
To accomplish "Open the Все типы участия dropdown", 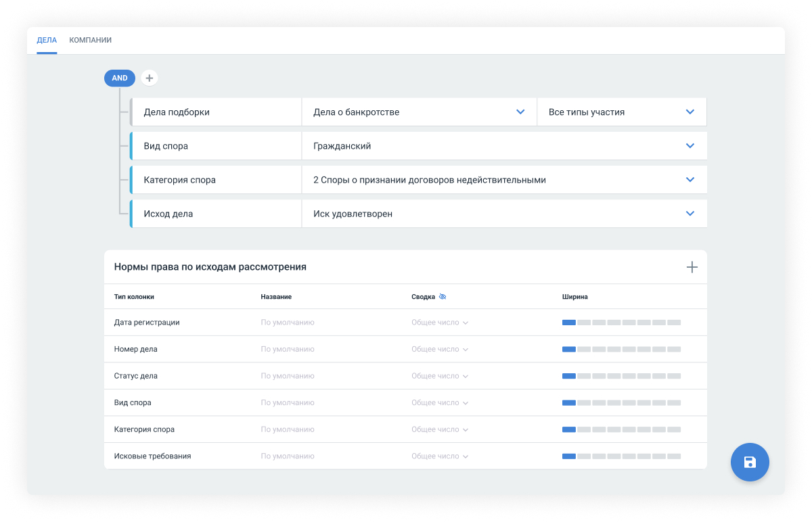I will [x=690, y=112].
